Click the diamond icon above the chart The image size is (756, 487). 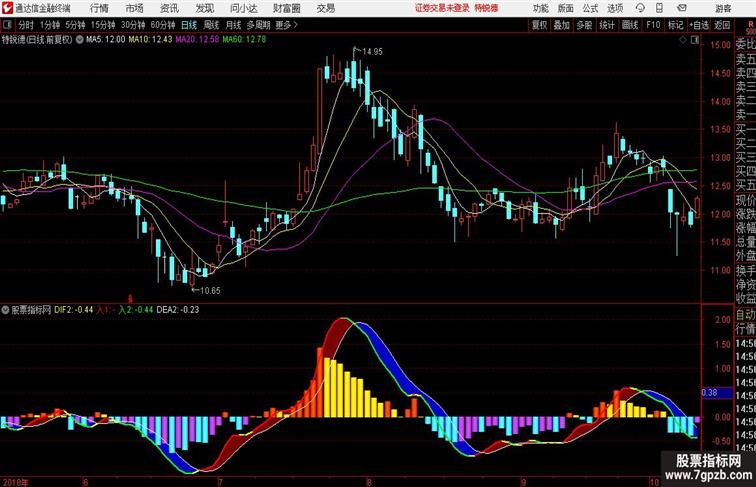(683, 40)
